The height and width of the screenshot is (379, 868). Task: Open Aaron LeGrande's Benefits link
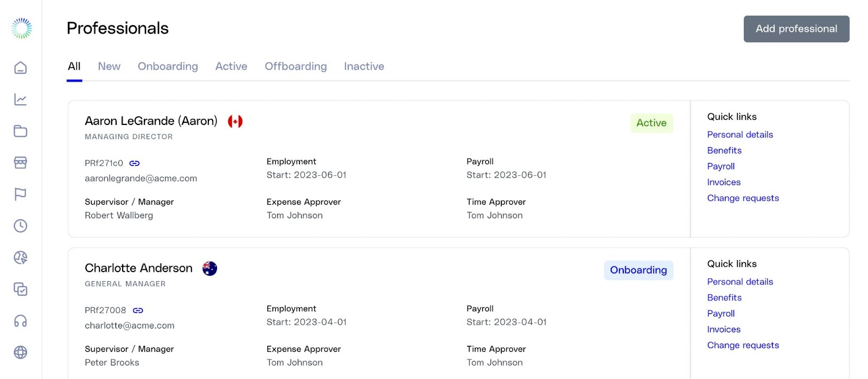(724, 150)
